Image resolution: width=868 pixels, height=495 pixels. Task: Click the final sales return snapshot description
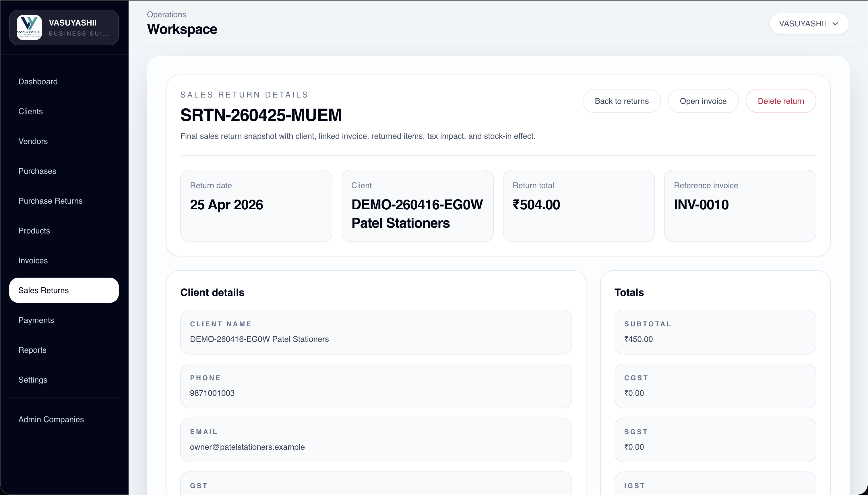358,136
